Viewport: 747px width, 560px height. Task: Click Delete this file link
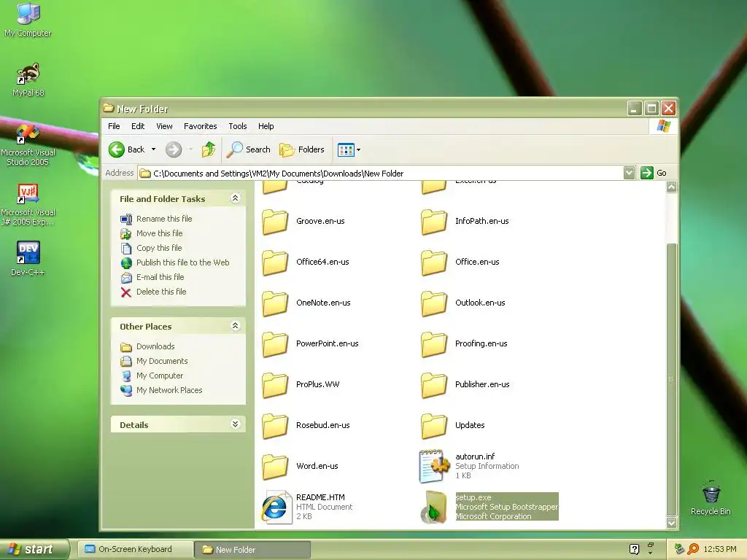click(x=161, y=292)
